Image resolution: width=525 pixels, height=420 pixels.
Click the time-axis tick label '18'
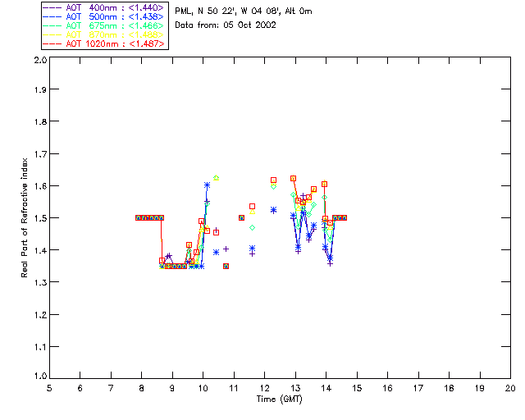tap(450, 388)
